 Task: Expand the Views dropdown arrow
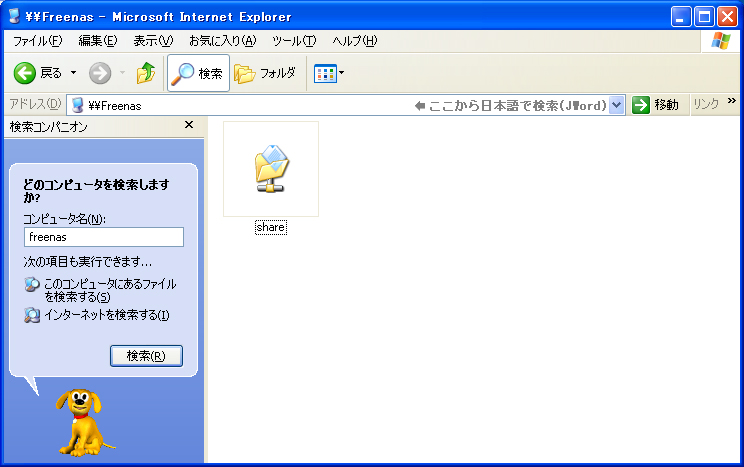[x=341, y=73]
